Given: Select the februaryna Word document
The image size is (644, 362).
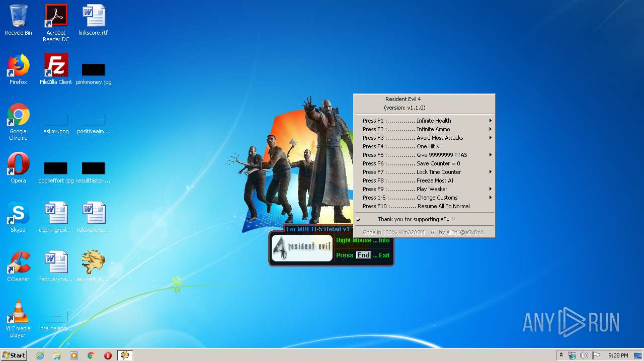Looking at the screenshot, I should pyautogui.click(x=56, y=266).
